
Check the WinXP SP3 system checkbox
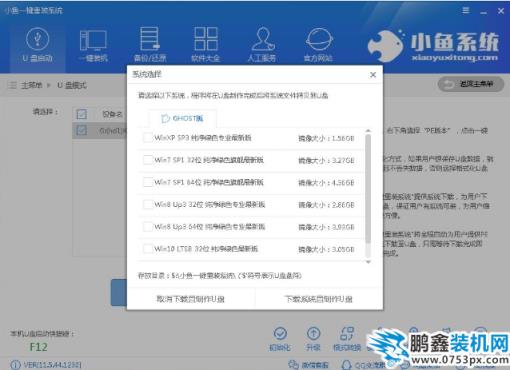tap(148, 137)
